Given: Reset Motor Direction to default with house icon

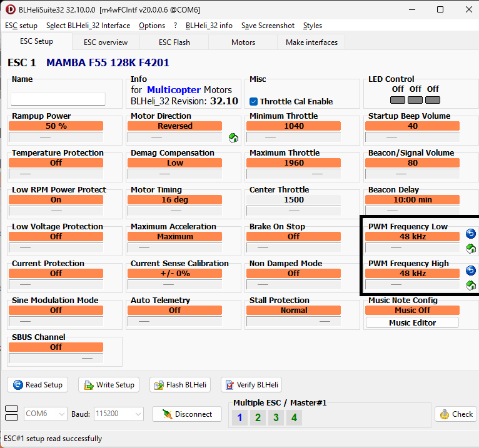Looking at the screenshot, I should [x=233, y=137].
